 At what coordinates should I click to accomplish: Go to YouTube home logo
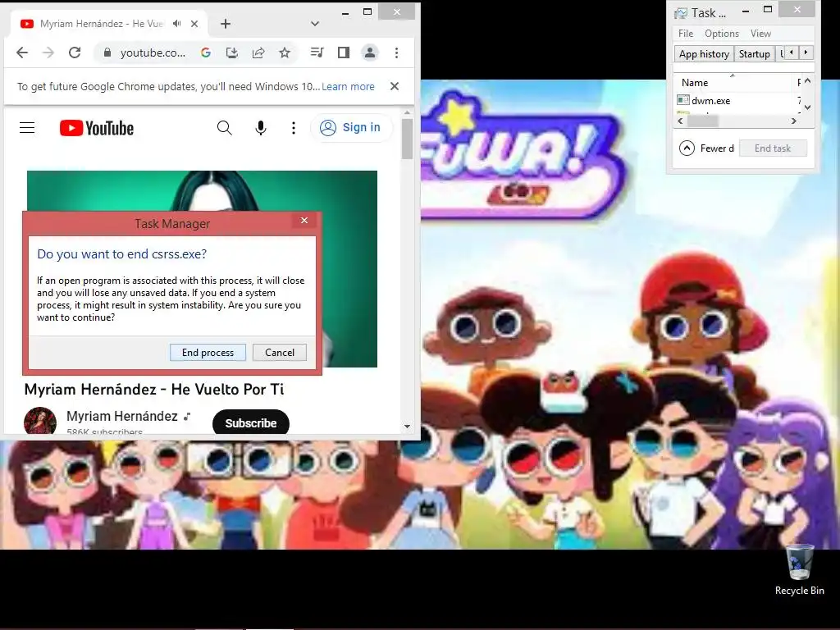[x=97, y=128]
